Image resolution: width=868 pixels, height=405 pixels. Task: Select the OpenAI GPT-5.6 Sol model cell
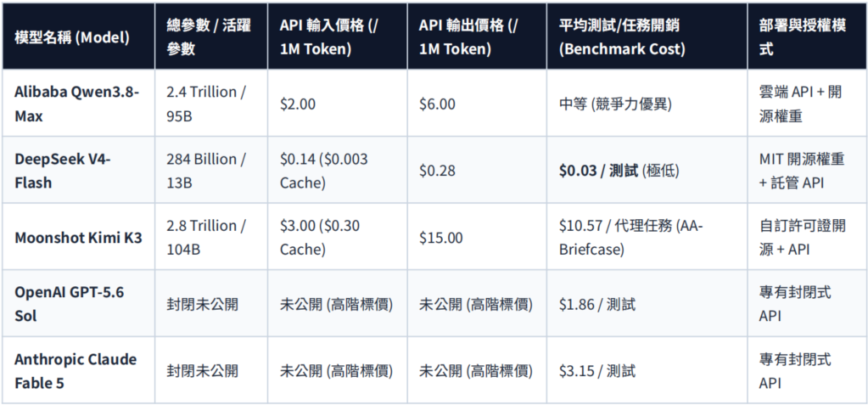tap(79, 304)
